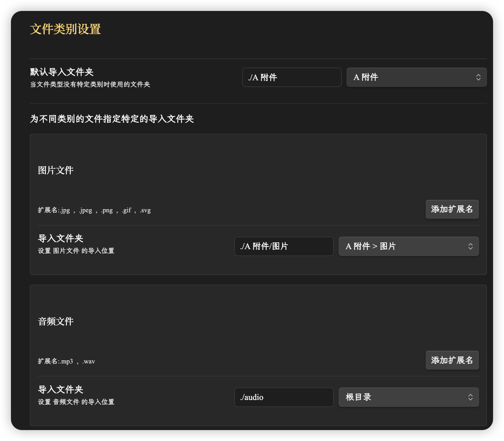Click into the ./A 附件/图片 path field
The width and height of the screenshot is (504, 441).
[x=284, y=246]
